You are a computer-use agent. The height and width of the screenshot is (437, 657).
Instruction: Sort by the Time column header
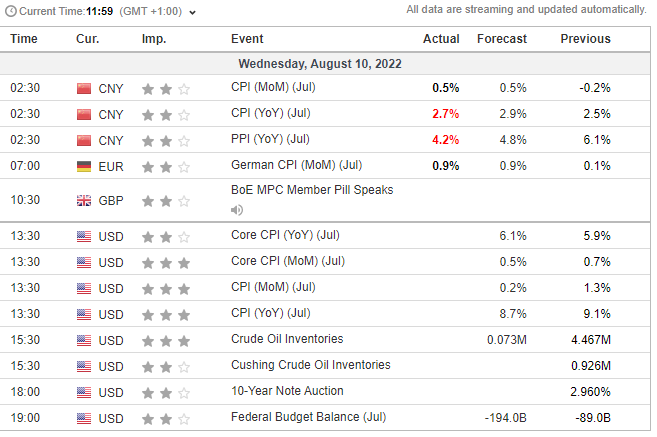coord(24,39)
